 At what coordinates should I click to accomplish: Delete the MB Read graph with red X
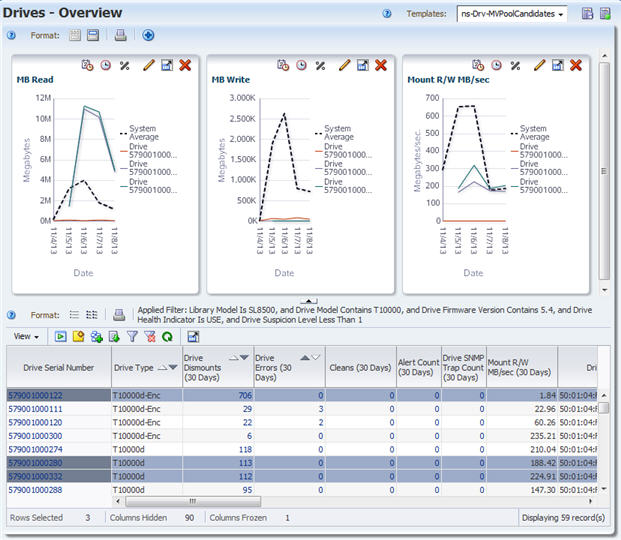pos(185,65)
